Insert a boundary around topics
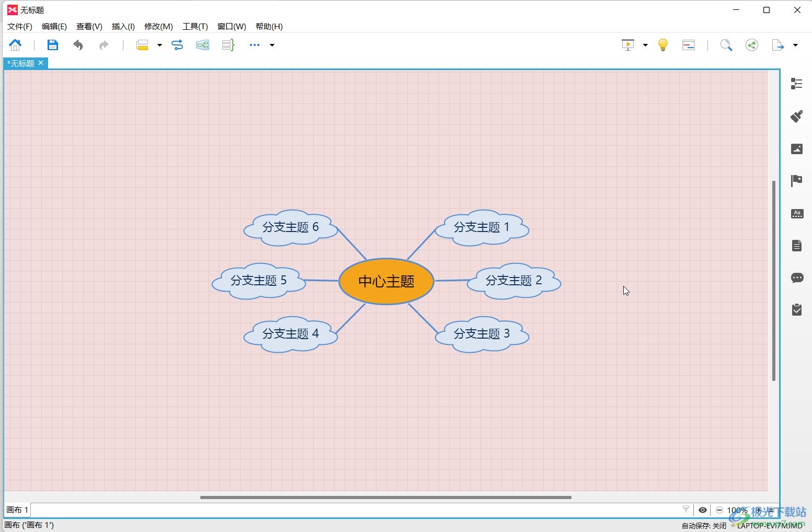The width and height of the screenshot is (812, 532). pyautogui.click(x=202, y=45)
